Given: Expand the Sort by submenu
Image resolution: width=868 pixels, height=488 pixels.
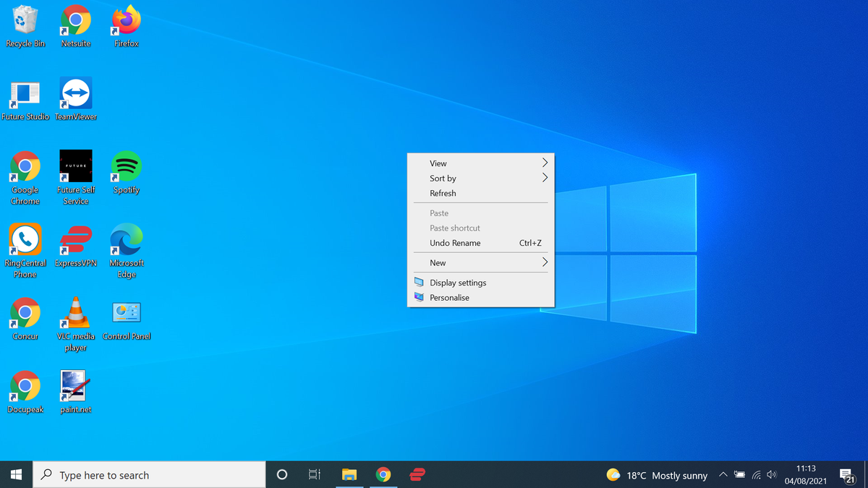Looking at the screenshot, I should click(480, 178).
